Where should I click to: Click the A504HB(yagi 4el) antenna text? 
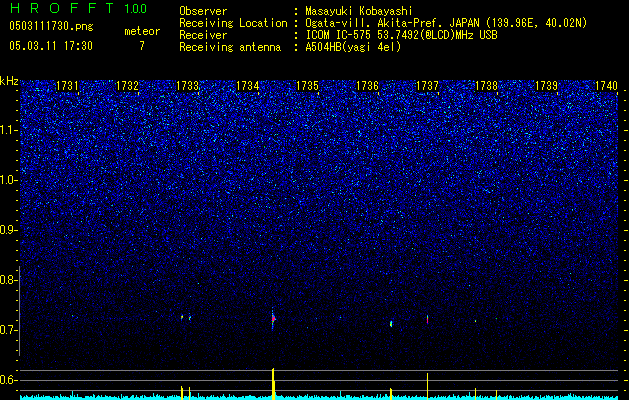click(353, 47)
